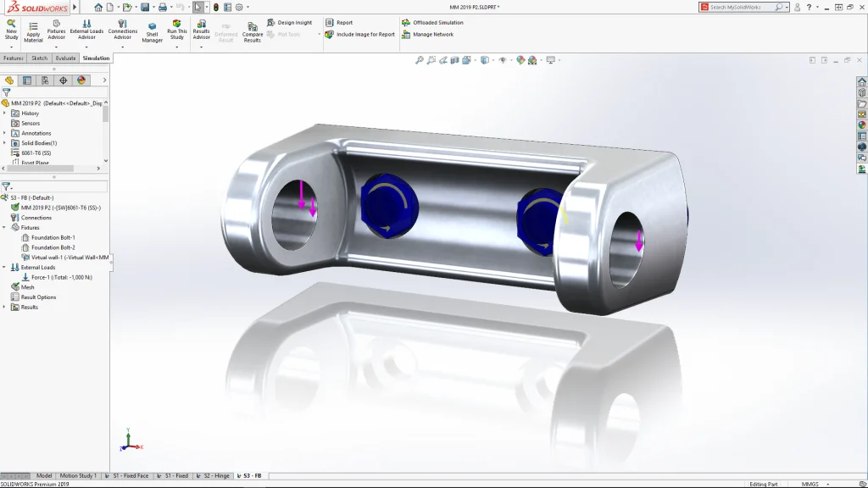Open the PropertyManager panel tab

[x=27, y=80]
